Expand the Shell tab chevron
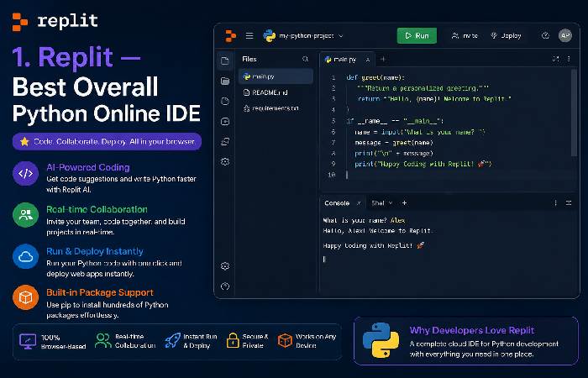This screenshot has height=378, width=588. 391,203
